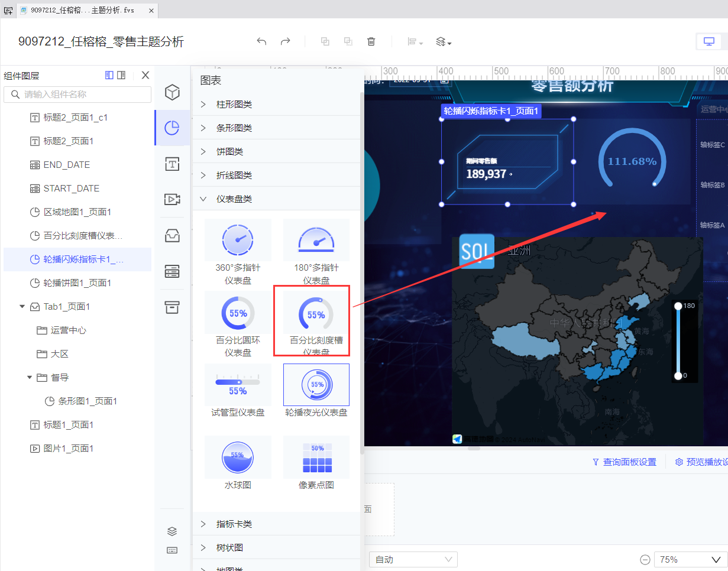This screenshot has width=728, height=571.
Task: Click the map legend bottom handle 0
Action: click(x=678, y=376)
